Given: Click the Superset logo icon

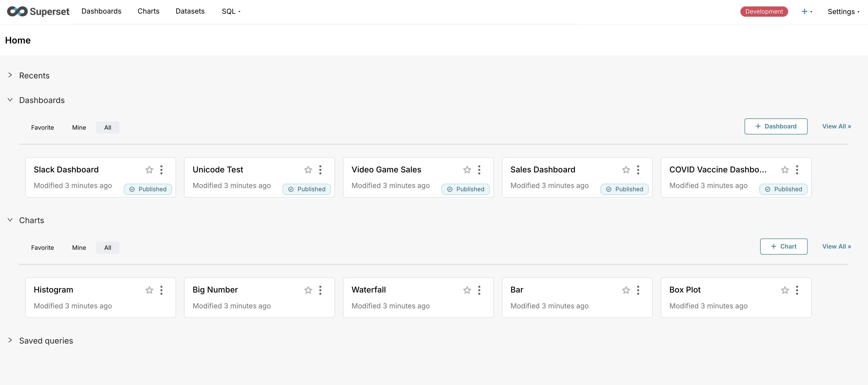Looking at the screenshot, I should click(17, 12).
